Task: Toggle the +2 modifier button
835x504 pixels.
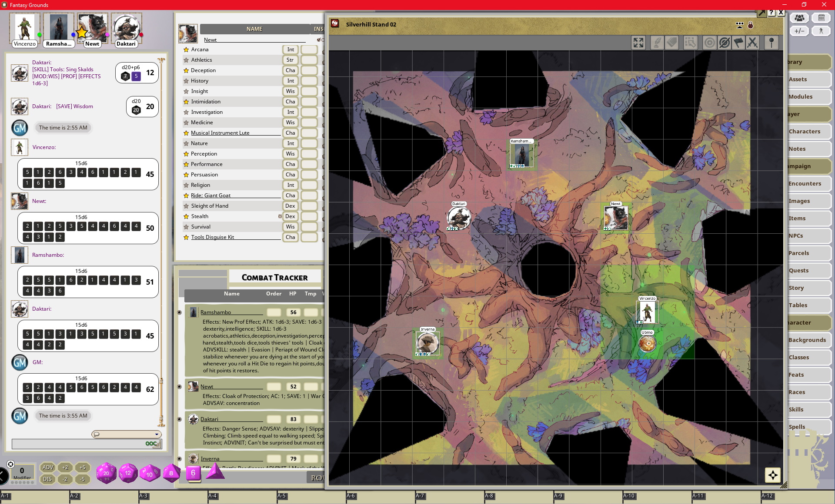Action: click(x=65, y=468)
